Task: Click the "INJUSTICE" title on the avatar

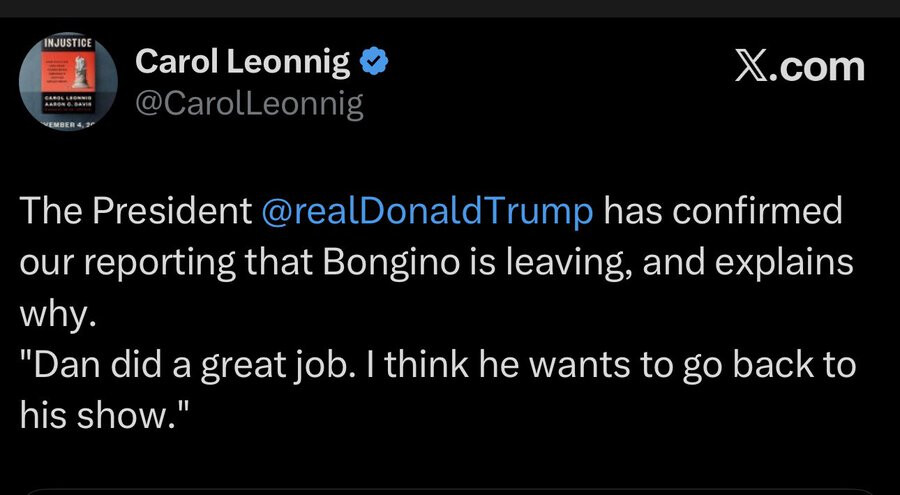Action: 68,45
